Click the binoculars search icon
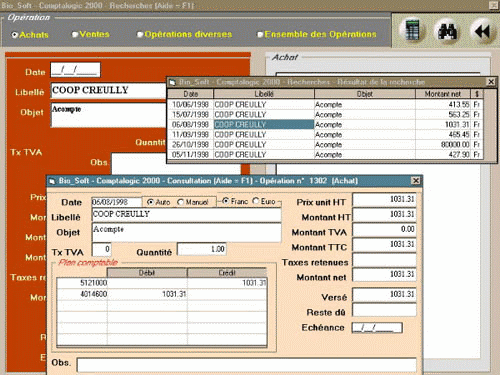This screenshot has width=500, height=375. tap(447, 31)
